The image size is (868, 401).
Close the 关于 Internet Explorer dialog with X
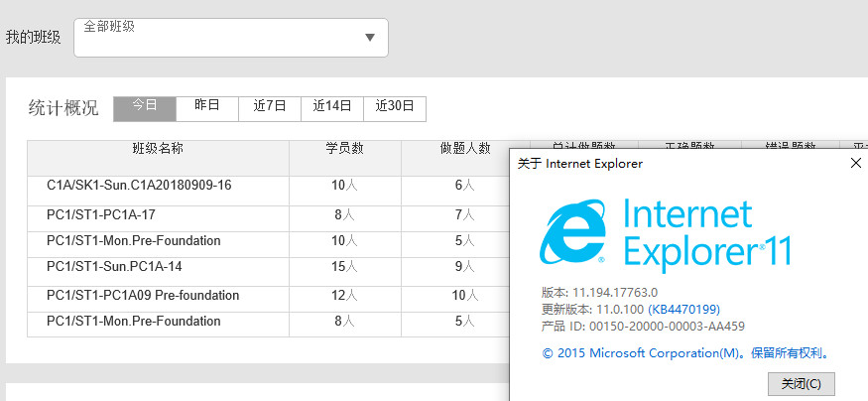[856, 163]
